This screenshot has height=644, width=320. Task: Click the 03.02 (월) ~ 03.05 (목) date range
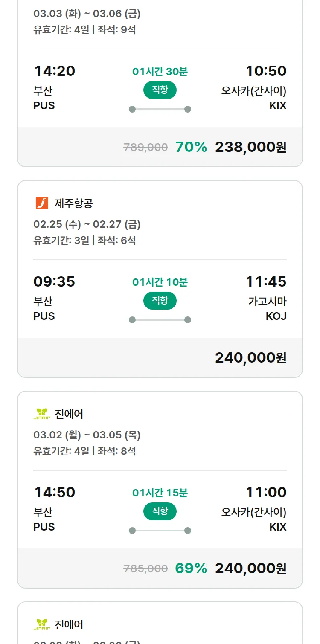(87, 435)
